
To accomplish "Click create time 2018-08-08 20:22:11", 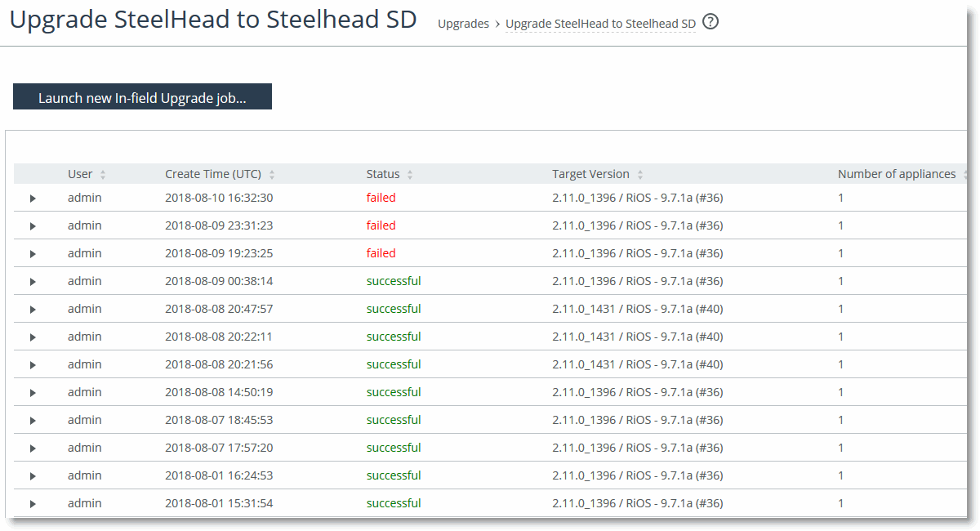I will [x=219, y=337].
